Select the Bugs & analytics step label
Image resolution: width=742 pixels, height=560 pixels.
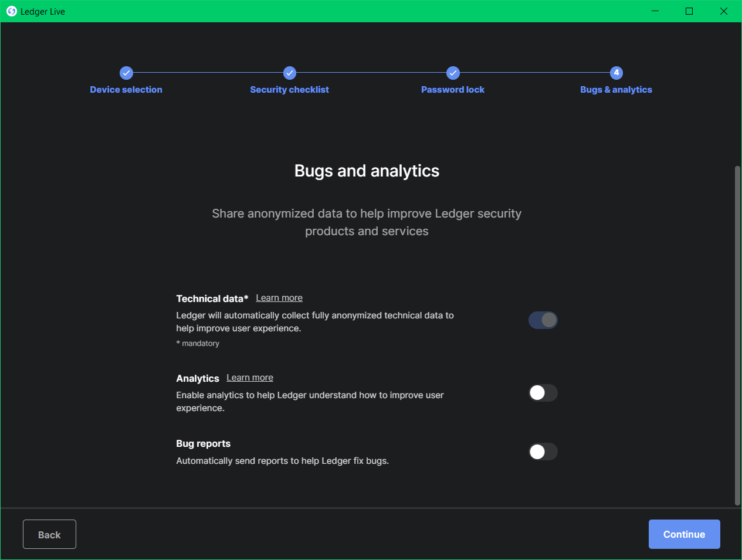(x=616, y=90)
